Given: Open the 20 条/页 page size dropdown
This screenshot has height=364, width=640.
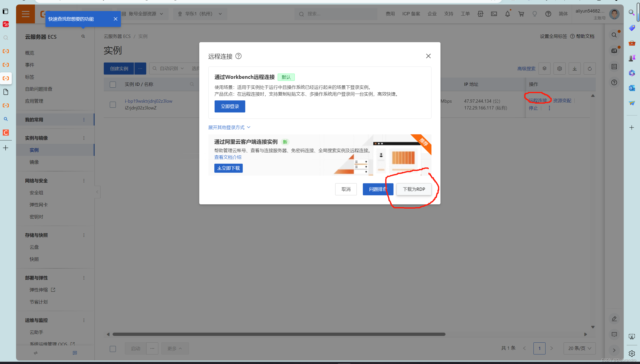Looking at the screenshot, I should pos(579,348).
